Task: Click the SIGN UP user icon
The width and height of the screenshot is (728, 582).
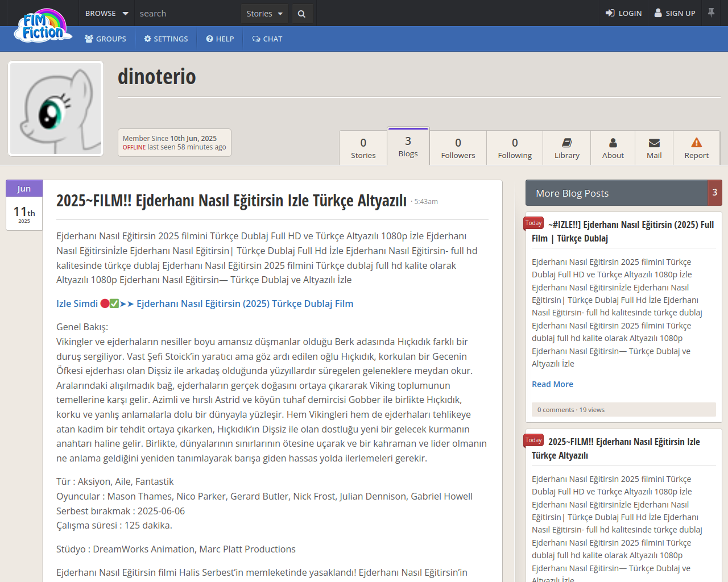Action: [658, 13]
